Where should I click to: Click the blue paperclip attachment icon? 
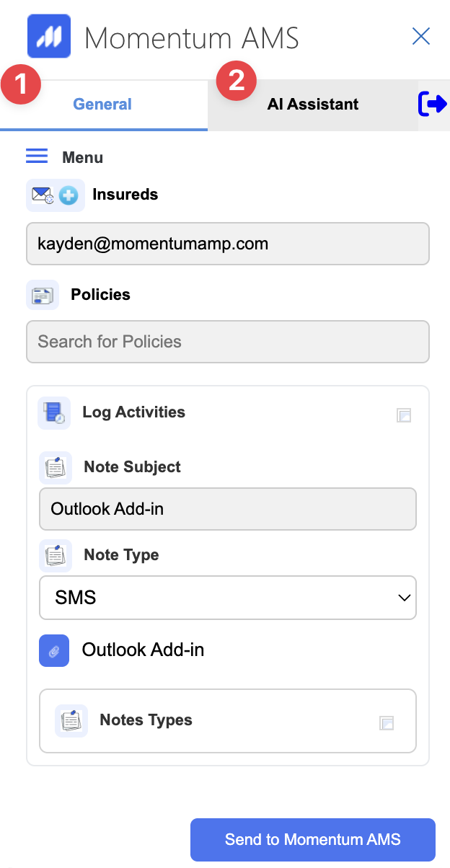coord(54,650)
